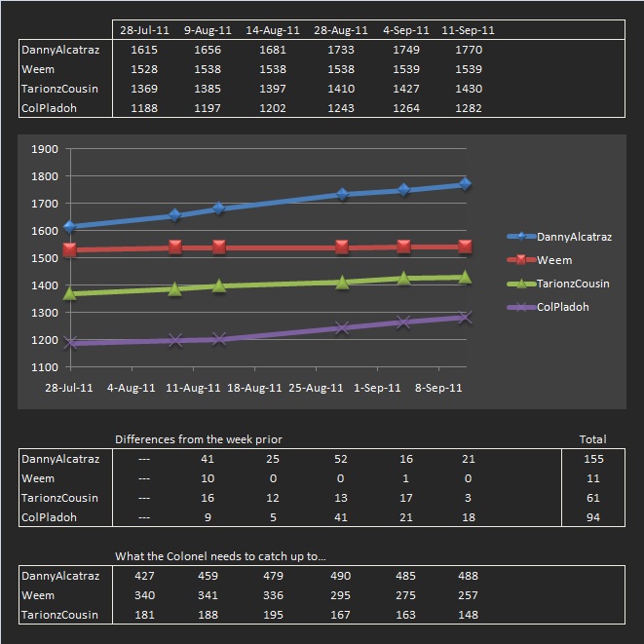Click TarionzCousin row label in the catch-up table

tap(59, 615)
